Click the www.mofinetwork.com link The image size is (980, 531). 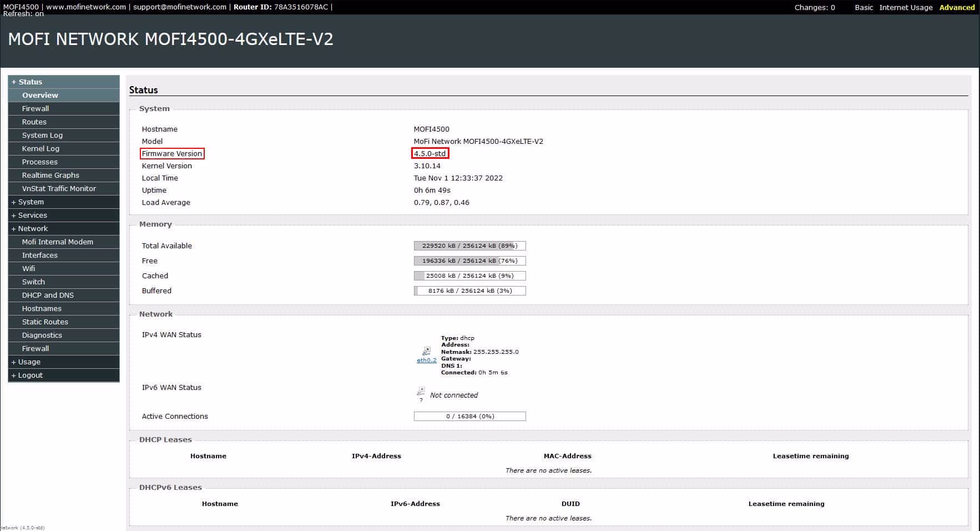coord(86,7)
